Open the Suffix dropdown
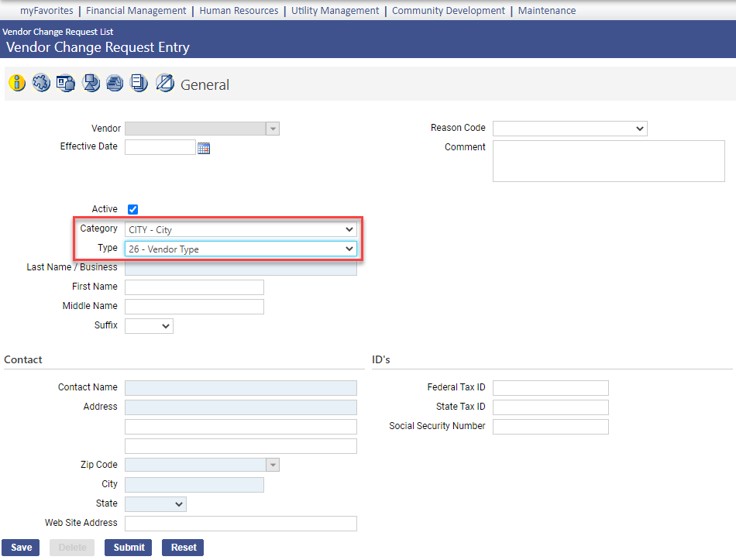Image resolution: width=736 pixels, height=560 pixels. [149, 326]
